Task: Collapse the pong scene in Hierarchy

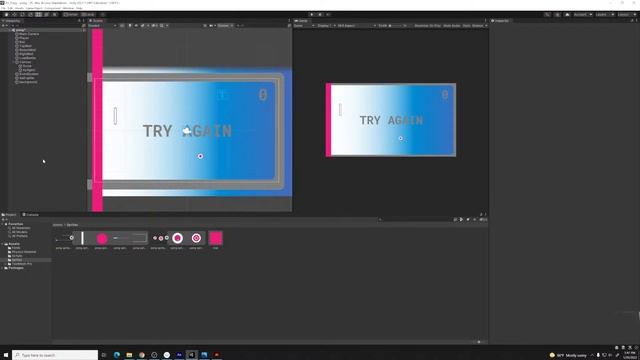Action: 10,30
